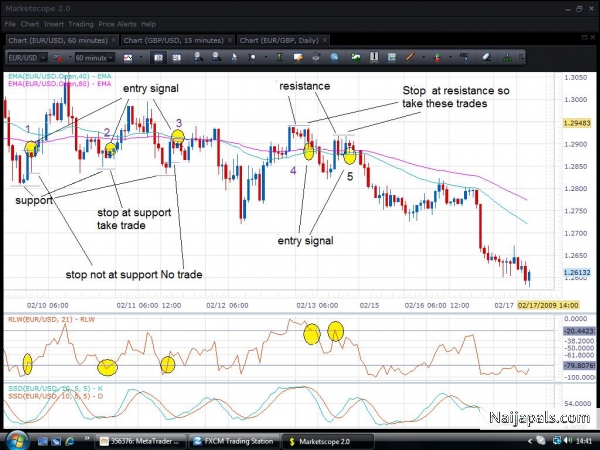Click the 1.26132 current price marker
The height and width of the screenshot is (450, 600).
click(x=577, y=272)
